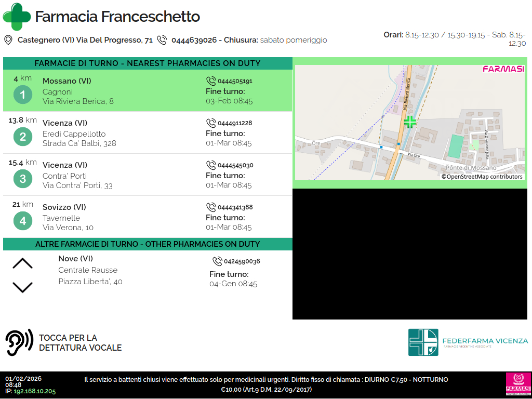This screenshot has height=399, width=532.
Task: Click the phone icon beside 0444639026
Action: [162, 40]
